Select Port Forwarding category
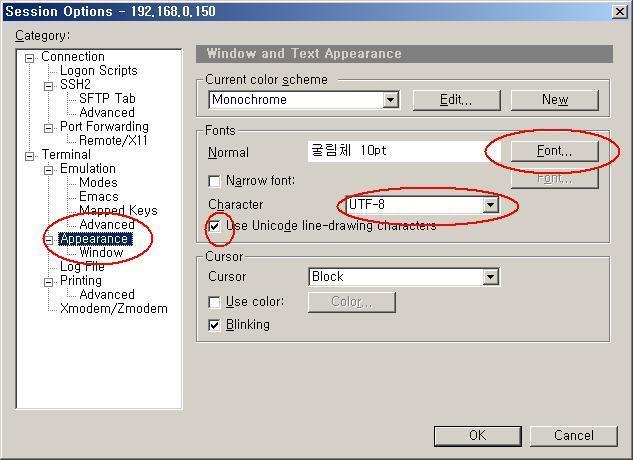 pyautogui.click(x=104, y=126)
